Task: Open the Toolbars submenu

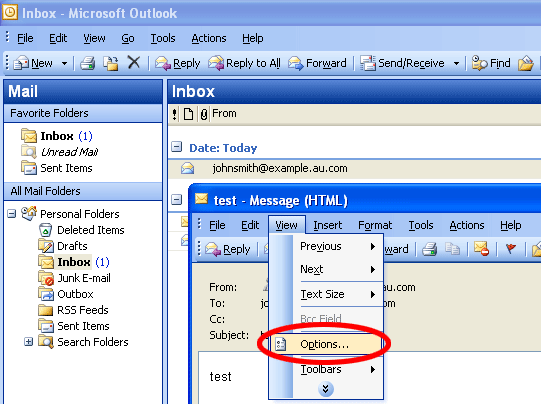Action: pos(326,369)
